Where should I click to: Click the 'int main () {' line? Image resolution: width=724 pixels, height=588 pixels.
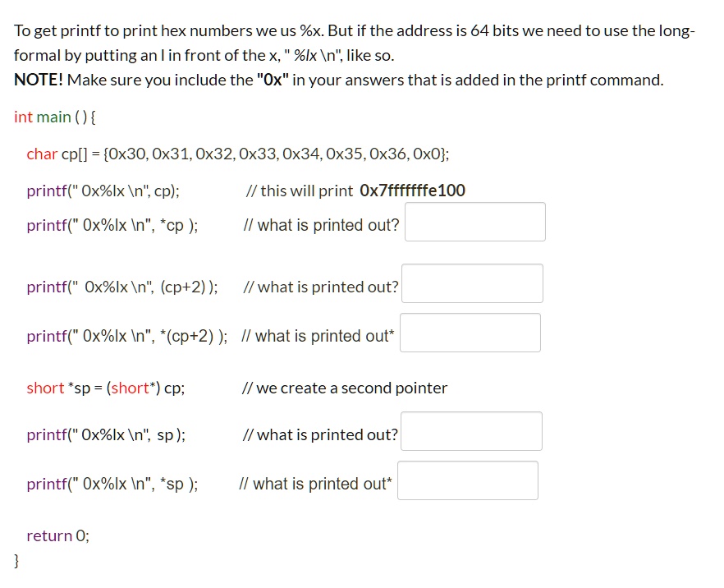coord(55,117)
